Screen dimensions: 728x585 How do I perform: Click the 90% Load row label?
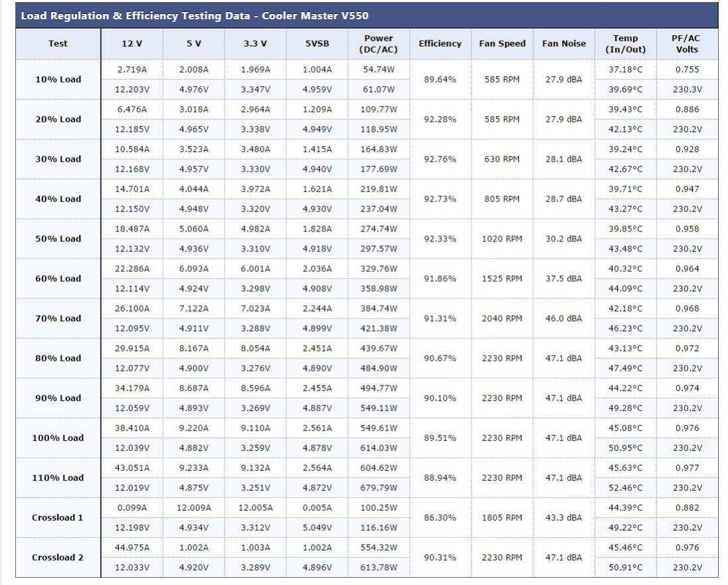click(x=58, y=398)
